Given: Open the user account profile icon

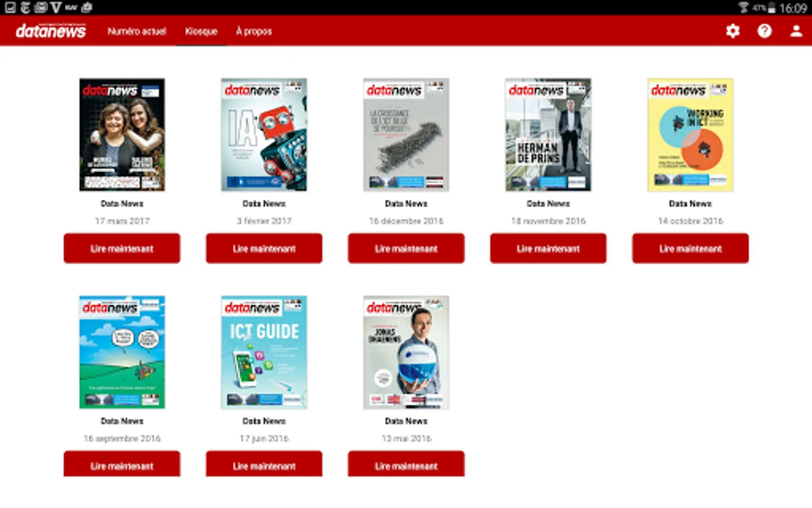Looking at the screenshot, I should coord(796,31).
